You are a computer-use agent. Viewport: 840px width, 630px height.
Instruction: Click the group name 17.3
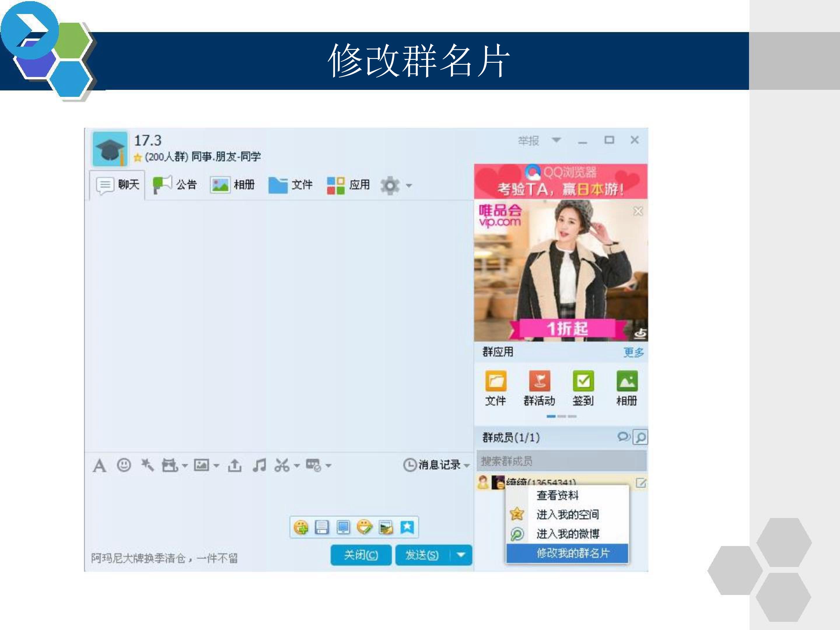[148, 141]
